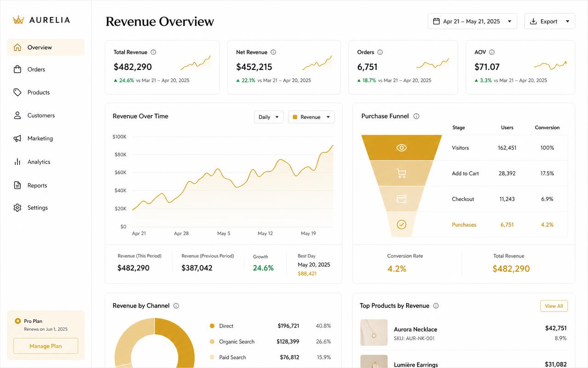Click Visitors count 162,451
Image resolution: width=588 pixels, height=368 pixels.
[x=507, y=148]
